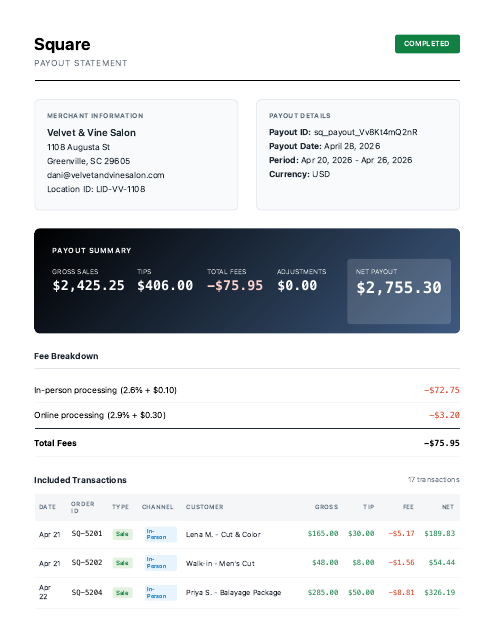Click the Total Fees row label
Screen dimensions: 495x640
55,443
